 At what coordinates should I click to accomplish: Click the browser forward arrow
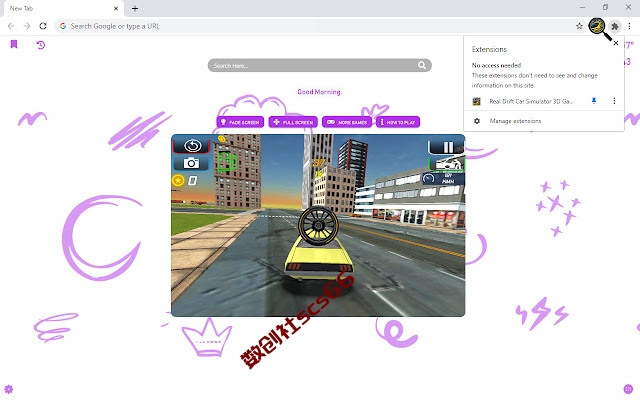coord(27,26)
